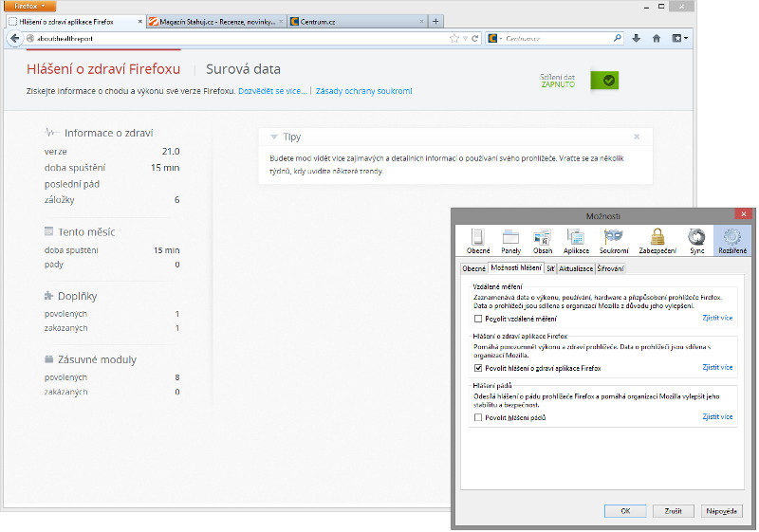This screenshot has width=759, height=532.
Task: Uncheck Povolit hlášení o zdraví aplikace Firefox
Action: coord(478,368)
